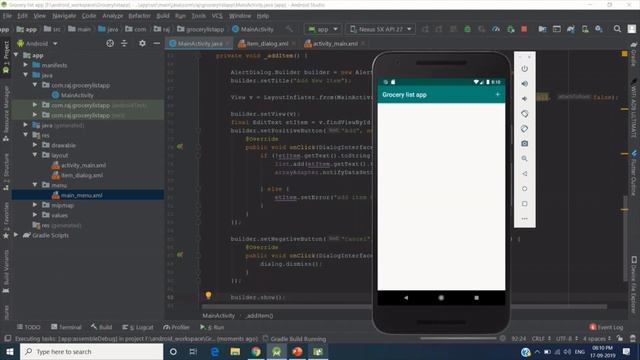This screenshot has height=360, width=640.
Task: Expand the values folder
Action: [x=35, y=215]
